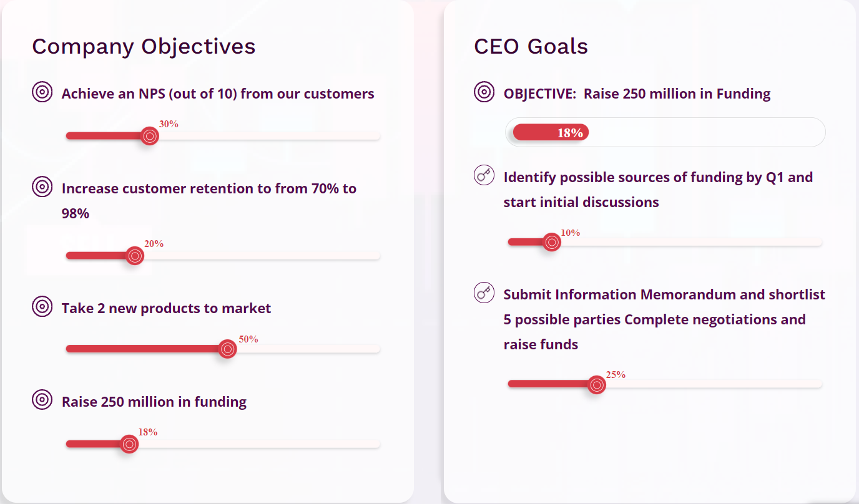Click the company funding slider handle at 18%
Image resolution: width=859 pixels, height=504 pixels.
[x=129, y=443]
